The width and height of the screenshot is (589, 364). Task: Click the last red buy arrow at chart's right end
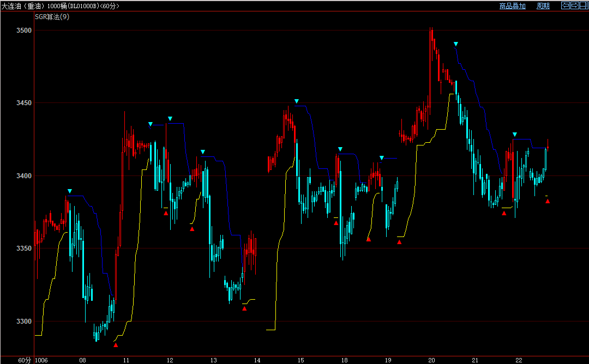coord(548,201)
